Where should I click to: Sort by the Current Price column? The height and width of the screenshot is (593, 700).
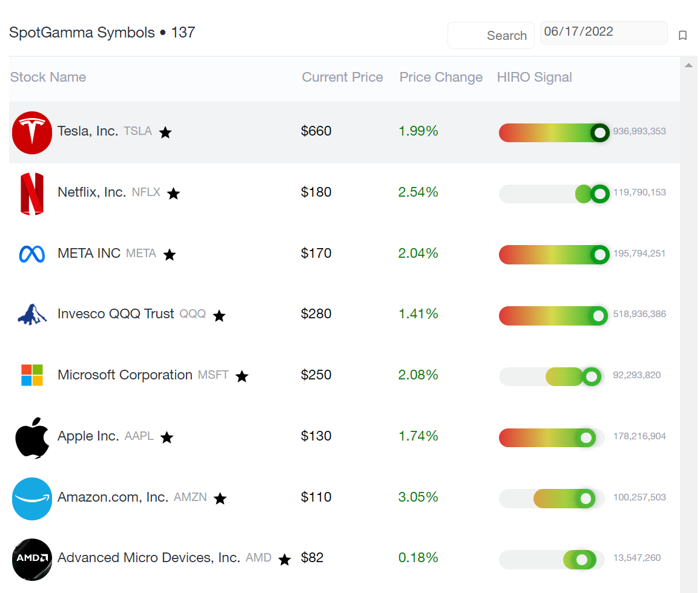(342, 77)
